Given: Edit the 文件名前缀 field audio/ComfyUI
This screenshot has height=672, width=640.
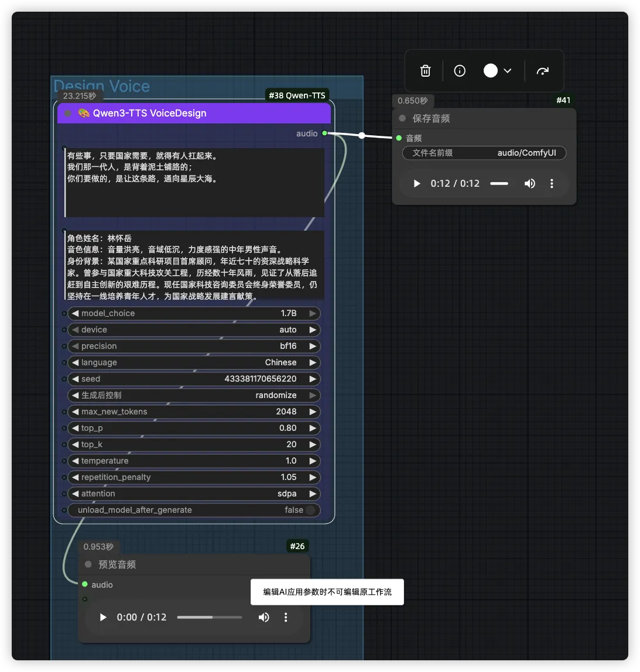Looking at the screenshot, I should tap(484, 153).
